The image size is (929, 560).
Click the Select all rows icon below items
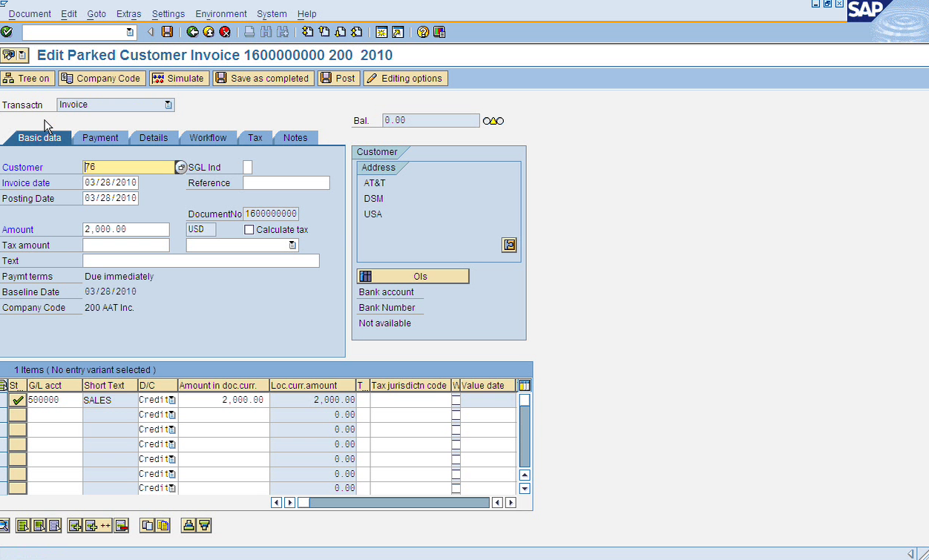23,525
